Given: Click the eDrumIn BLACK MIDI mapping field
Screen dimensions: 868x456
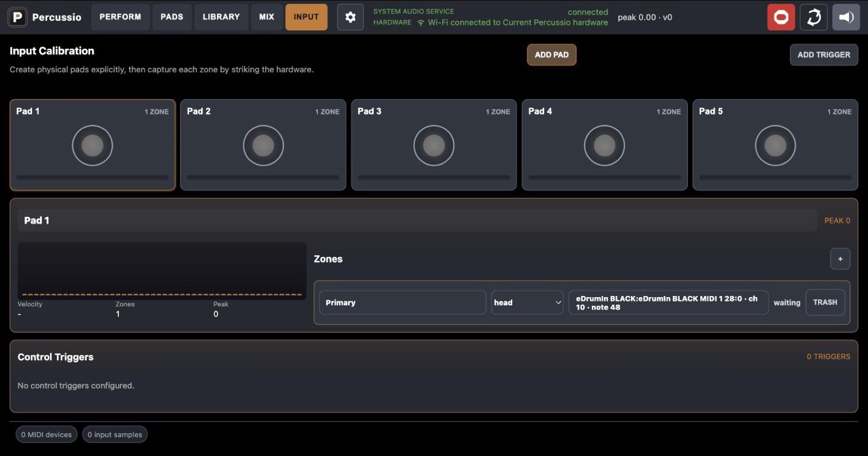Looking at the screenshot, I should (668, 303).
